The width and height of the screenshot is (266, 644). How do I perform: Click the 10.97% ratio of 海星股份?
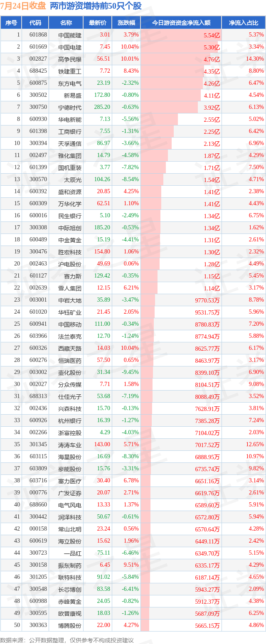click(255, 457)
